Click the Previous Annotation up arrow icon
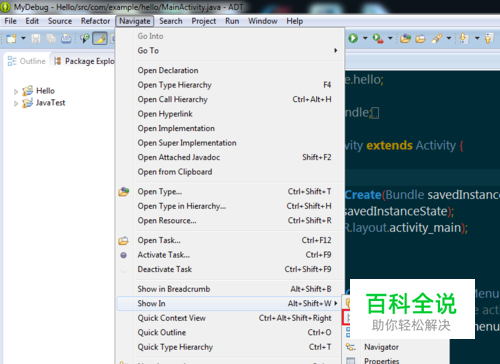500x364 pixels. pyautogui.click(x=489, y=38)
